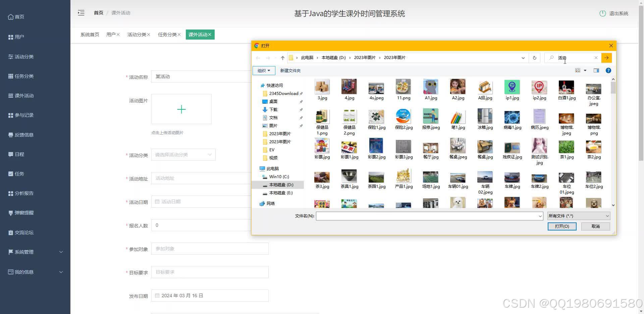
Task: Switch to the 任务分类 tab
Action: pos(167,34)
